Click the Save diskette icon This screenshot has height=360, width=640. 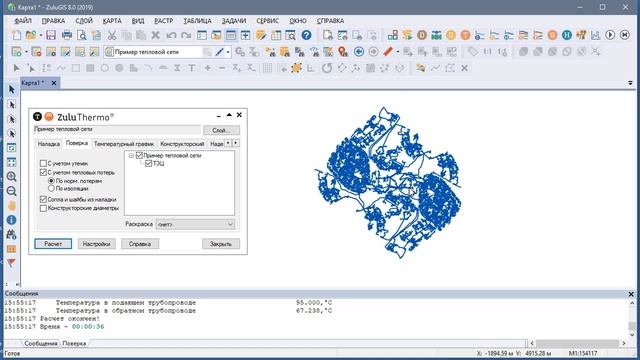[51, 36]
